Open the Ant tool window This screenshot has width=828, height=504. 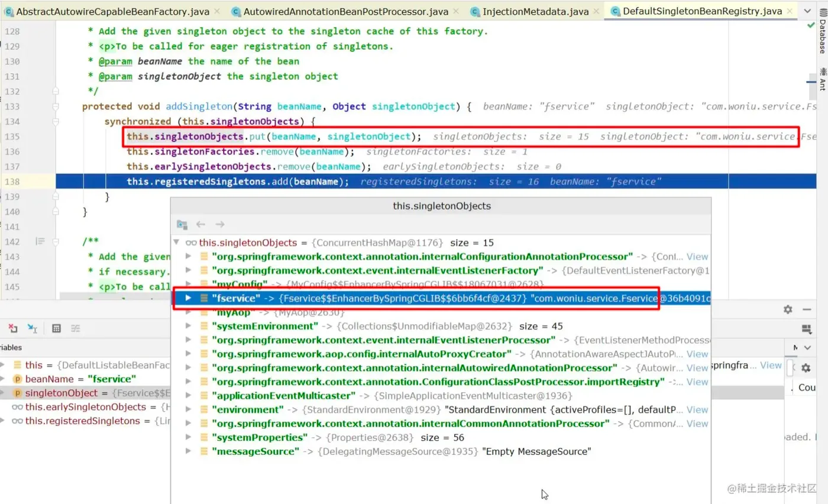(x=822, y=79)
